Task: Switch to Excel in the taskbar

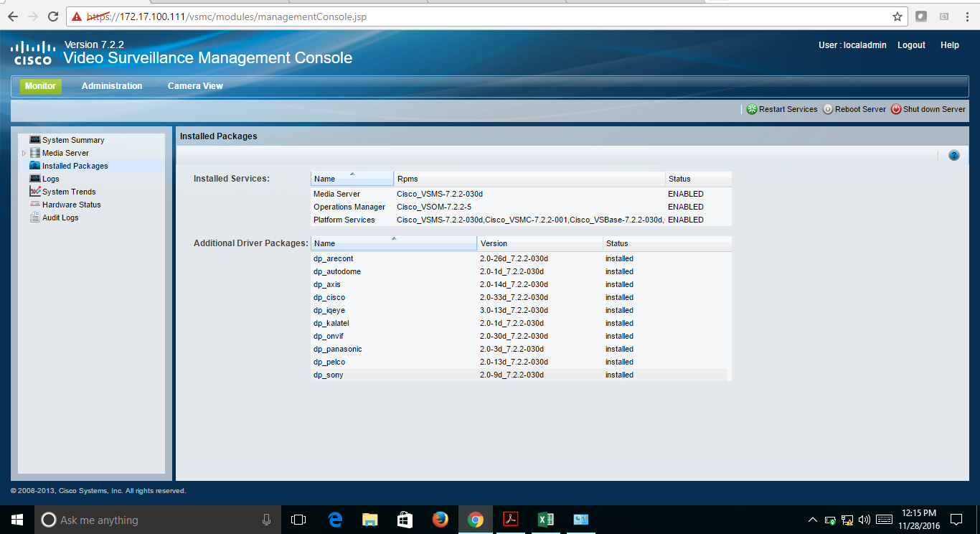Action: (545, 520)
